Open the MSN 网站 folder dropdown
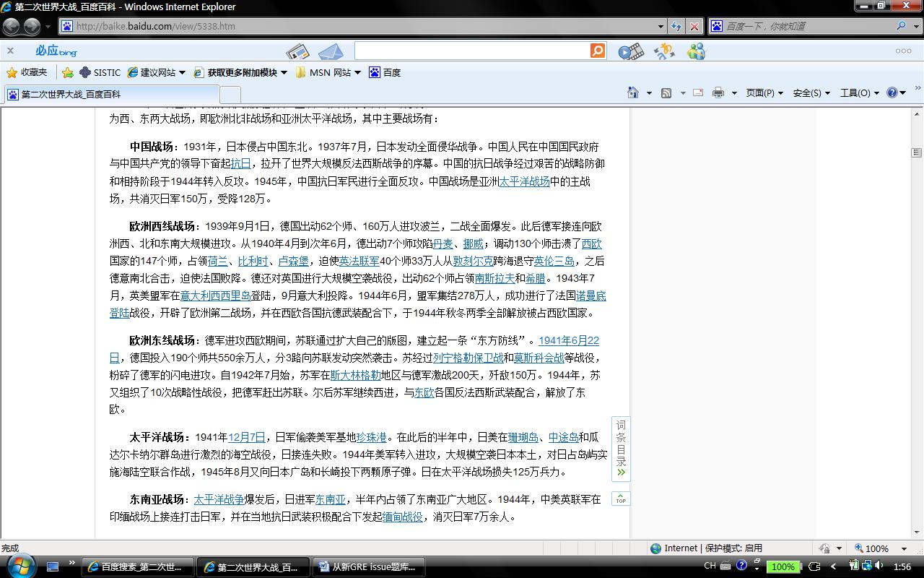Image resolution: width=924 pixels, height=578 pixels. pos(358,72)
